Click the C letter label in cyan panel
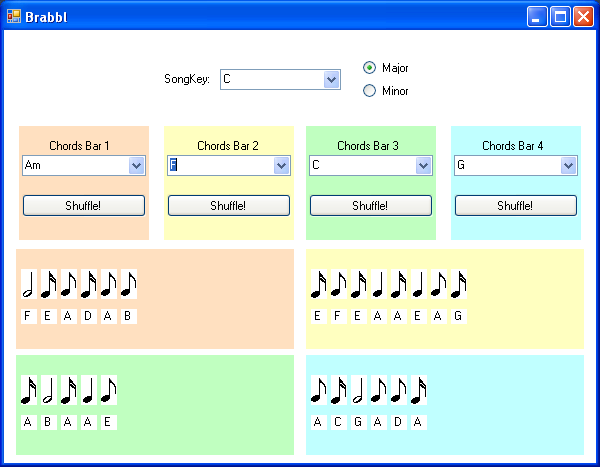The width and height of the screenshot is (600, 467). (x=339, y=422)
